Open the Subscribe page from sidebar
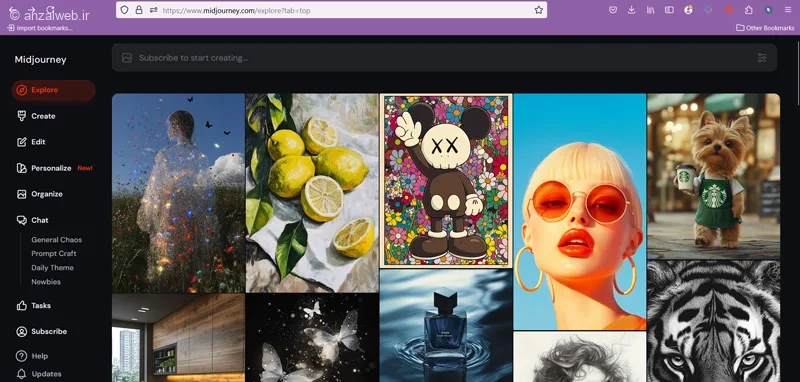Screen dimensions: 800x382 click(42, 332)
